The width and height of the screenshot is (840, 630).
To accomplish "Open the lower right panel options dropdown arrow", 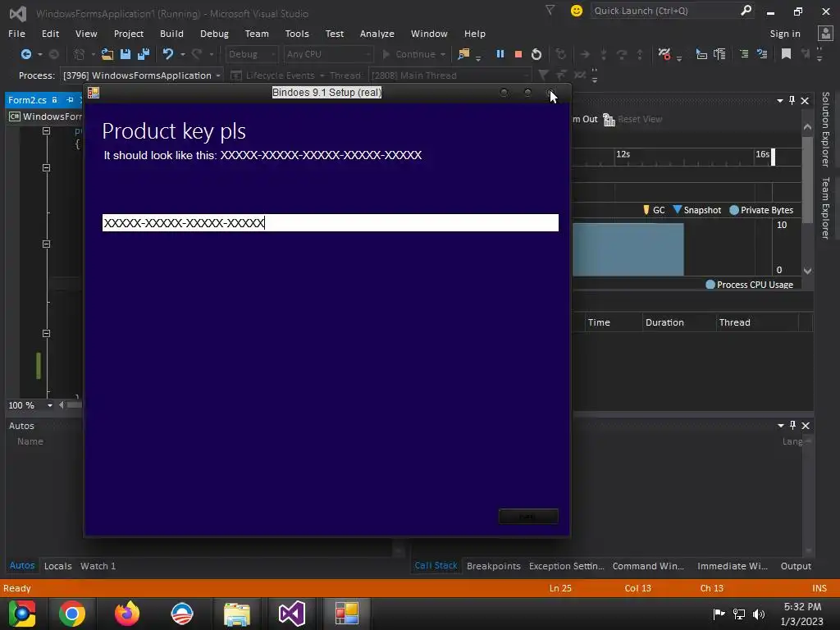I will point(781,426).
